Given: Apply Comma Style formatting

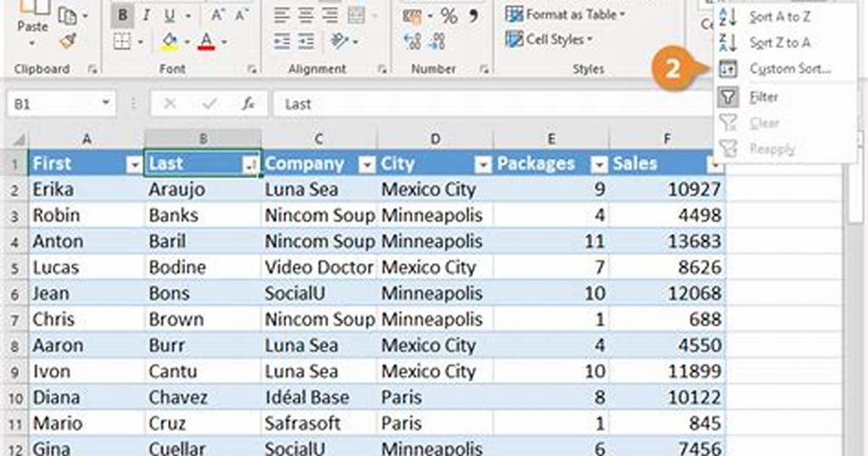Looking at the screenshot, I should [473, 16].
